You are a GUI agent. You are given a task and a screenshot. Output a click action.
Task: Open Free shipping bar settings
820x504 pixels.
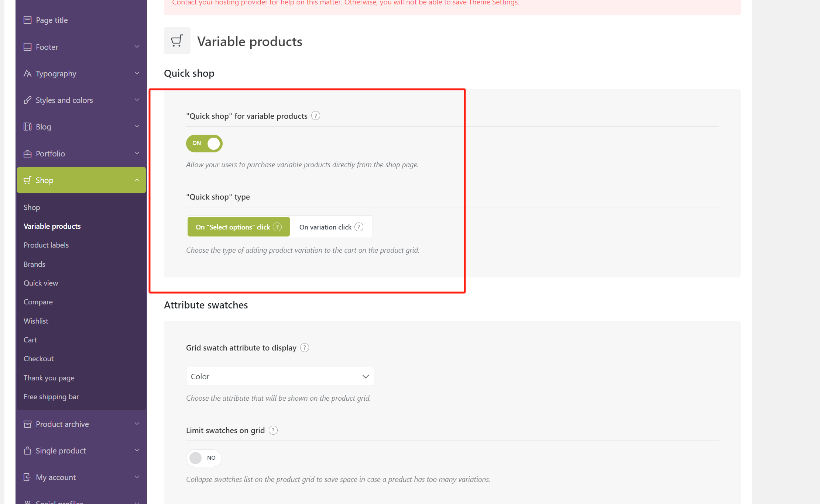[51, 397]
